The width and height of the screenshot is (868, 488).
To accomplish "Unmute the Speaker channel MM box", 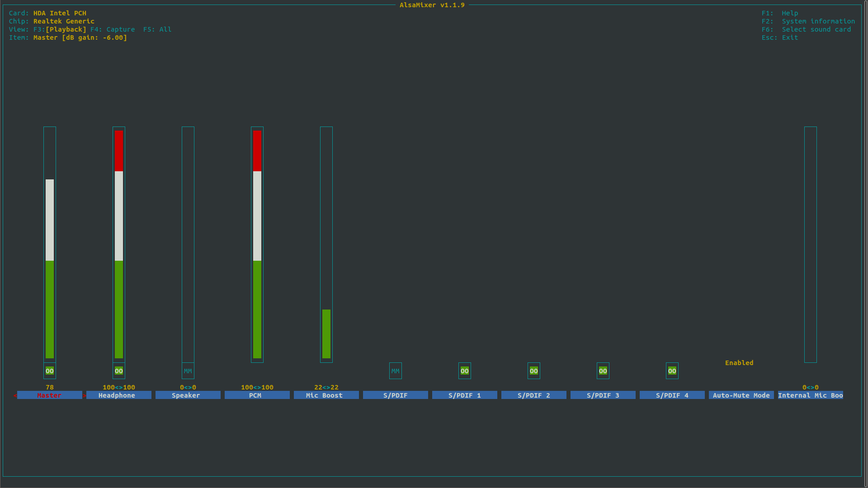I will (x=188, y=371).
